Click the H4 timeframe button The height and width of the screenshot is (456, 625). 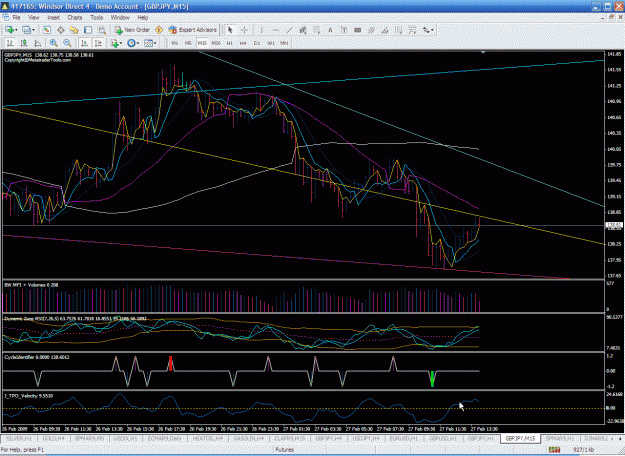[243, 43]
